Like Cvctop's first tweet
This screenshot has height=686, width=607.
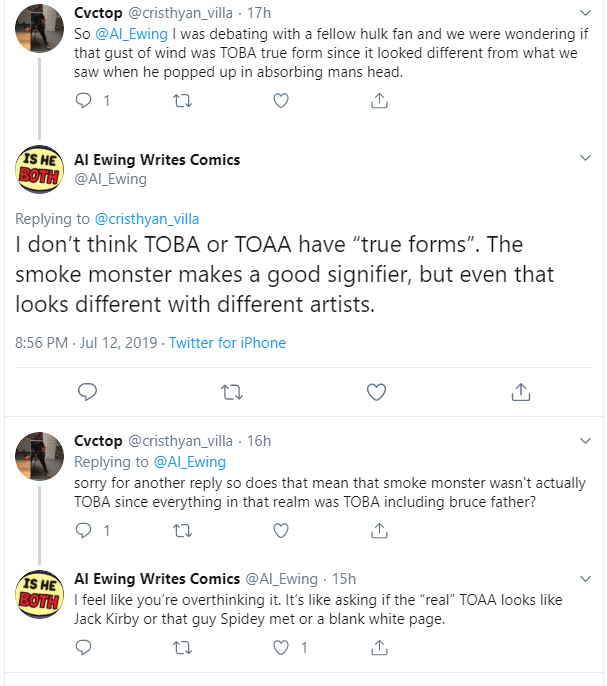click(x=281, y=100)
